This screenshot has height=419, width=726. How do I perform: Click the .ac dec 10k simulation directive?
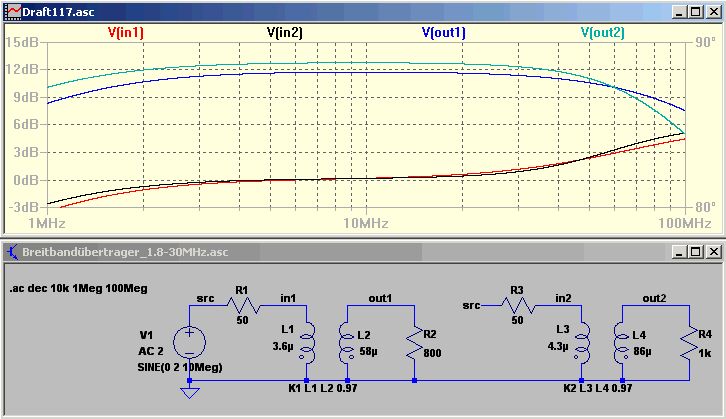tap(78, 288)
